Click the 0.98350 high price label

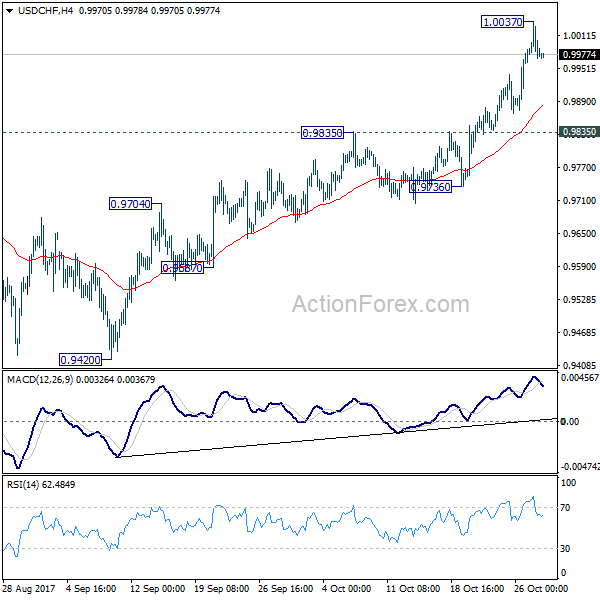point(322,133)
